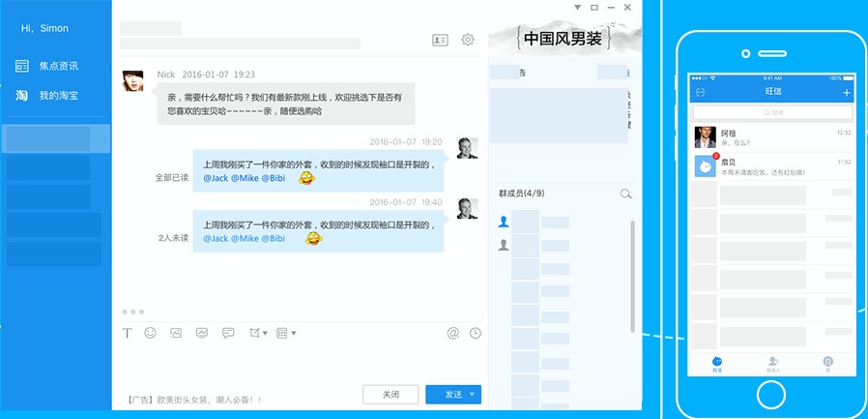Click the 关闭 button
Image resolution: width=868 pixels, height=419 pixels.
pyautogui.click(x=391, y=394)
